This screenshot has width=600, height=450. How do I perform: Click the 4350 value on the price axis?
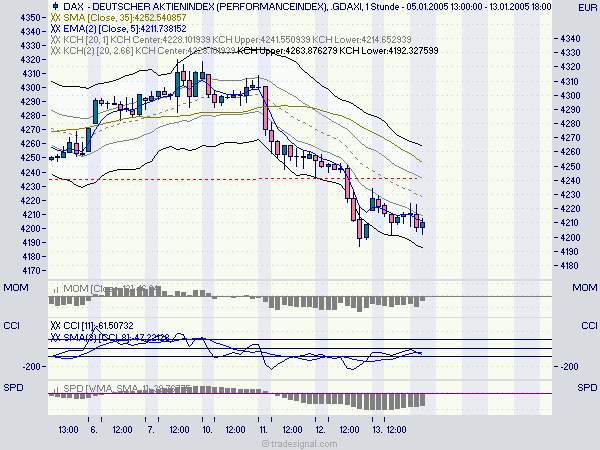(x=30, y=18)
